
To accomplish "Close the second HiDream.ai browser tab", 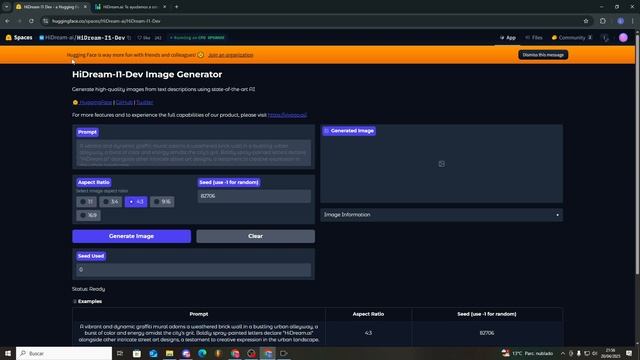I will [164, 7].
